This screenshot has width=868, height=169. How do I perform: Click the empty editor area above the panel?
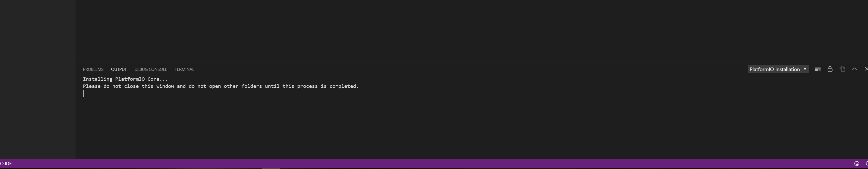[x=472, y=31]
